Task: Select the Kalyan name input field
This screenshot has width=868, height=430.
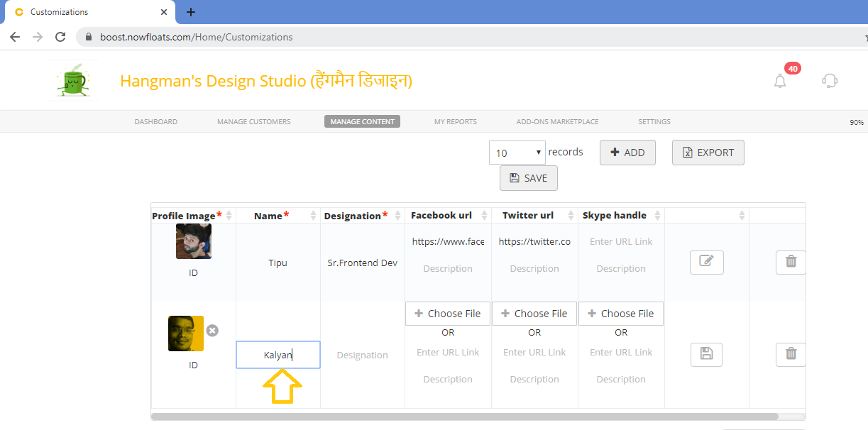Action: (x=278, y=354)
